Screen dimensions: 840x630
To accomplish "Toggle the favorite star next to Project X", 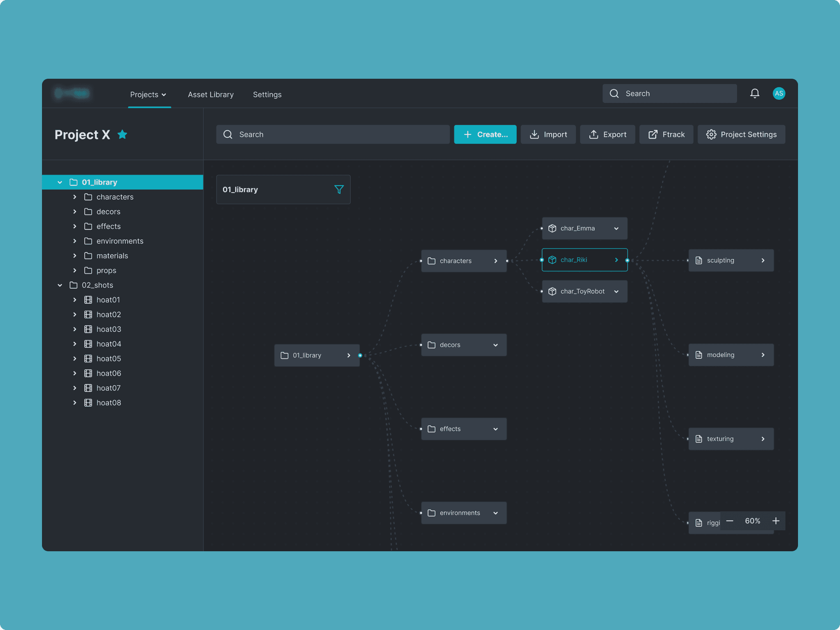I will (x=122, y=135).
